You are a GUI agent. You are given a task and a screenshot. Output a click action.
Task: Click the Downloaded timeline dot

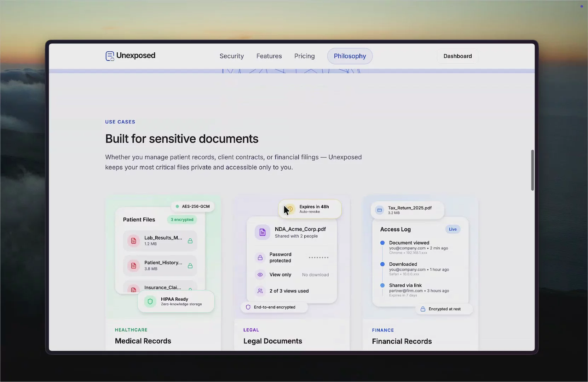[382, 264]
